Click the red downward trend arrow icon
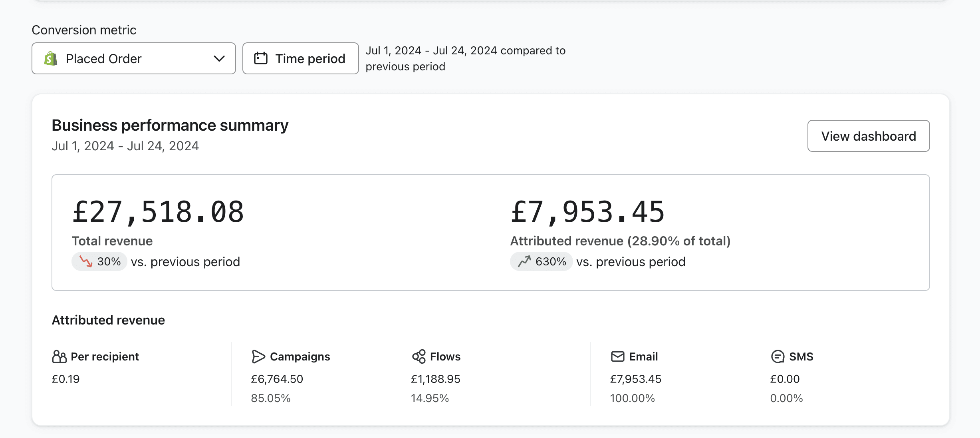Viewport: 980px width, 438px height. click(85, 261)
